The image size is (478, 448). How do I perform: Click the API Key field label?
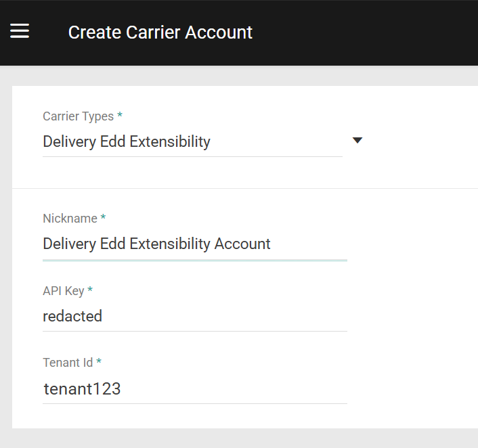point(64,291)
